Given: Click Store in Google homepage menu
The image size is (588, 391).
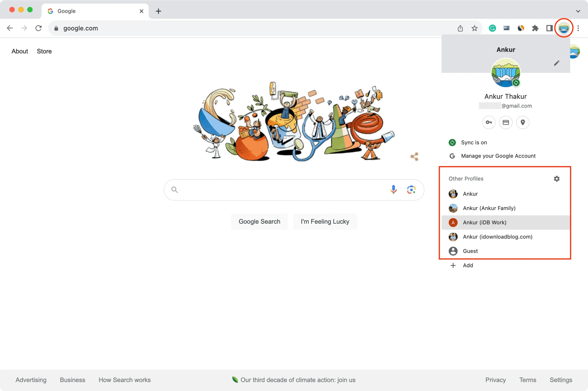Looking at the screenshot, I should (x=44, y=51).
